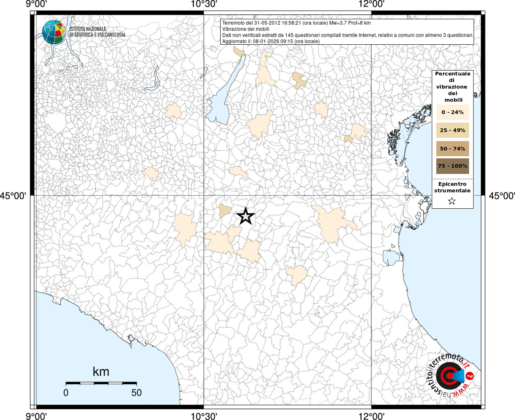The image size is (515, 420).
Task: Click the right 45°00' latitude label
Action: coord(501,196)
